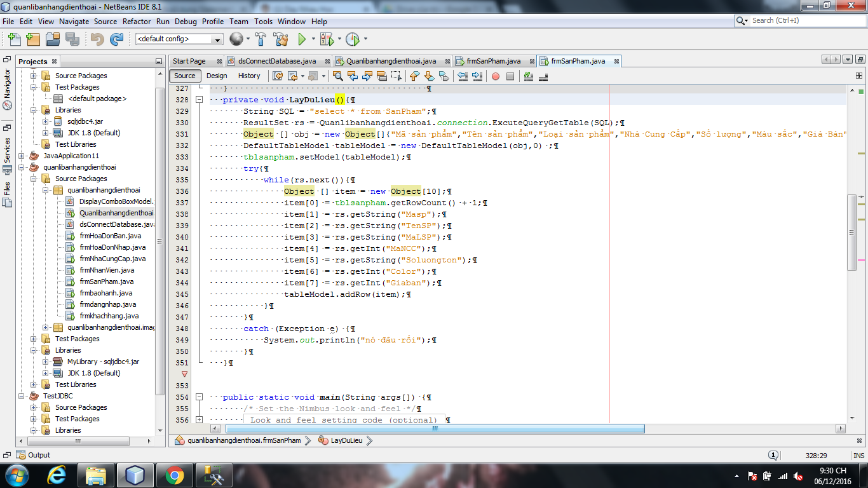The width and height of the screenshot is (868, 488).
Task: Click the Build Project hammer icon
Action: [261, 39]
